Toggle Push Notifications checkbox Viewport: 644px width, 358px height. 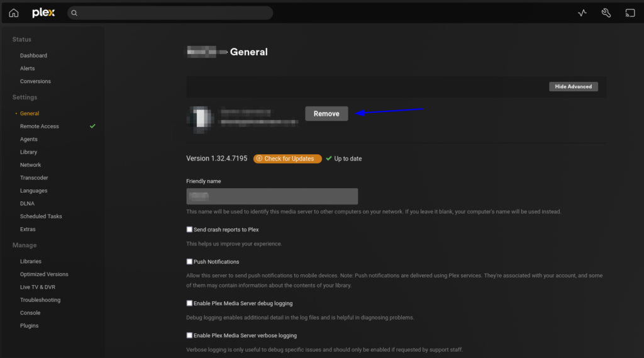pos(189,261)
